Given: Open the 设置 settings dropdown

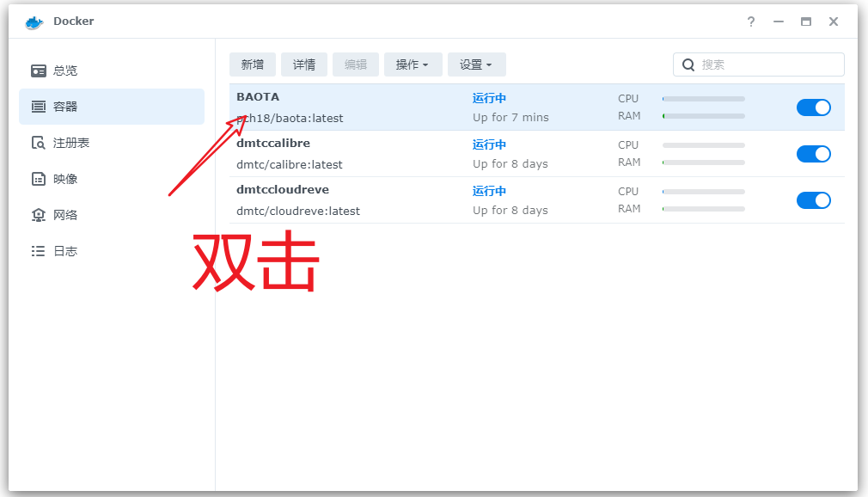Looking at the screenshot, I should (x=476, y=64).
